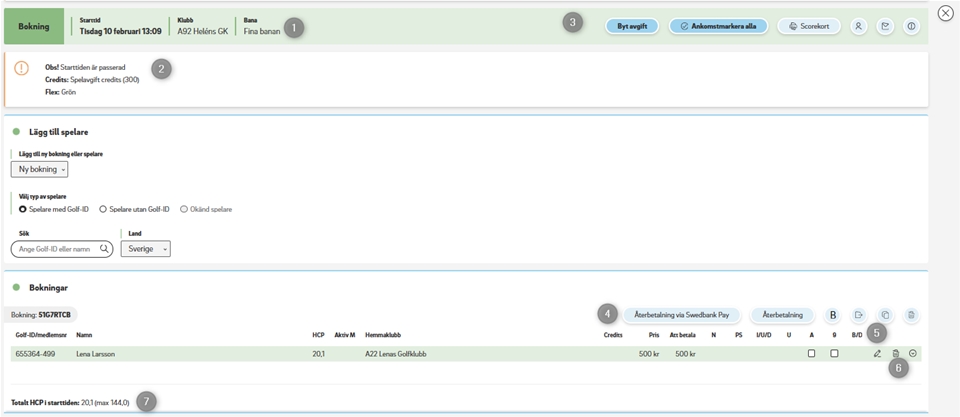
Task: Tick the 9 checkbox for Lena Larsson
Action: [834, 354]
